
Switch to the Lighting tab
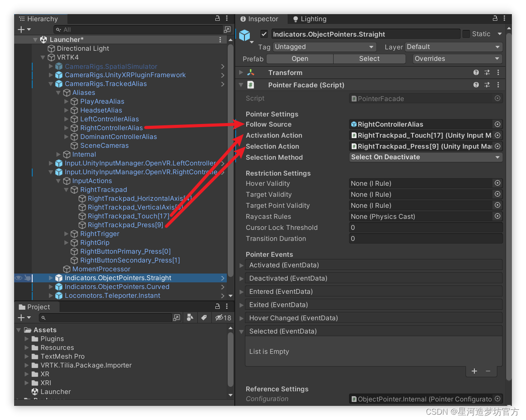tap(309, 19)
